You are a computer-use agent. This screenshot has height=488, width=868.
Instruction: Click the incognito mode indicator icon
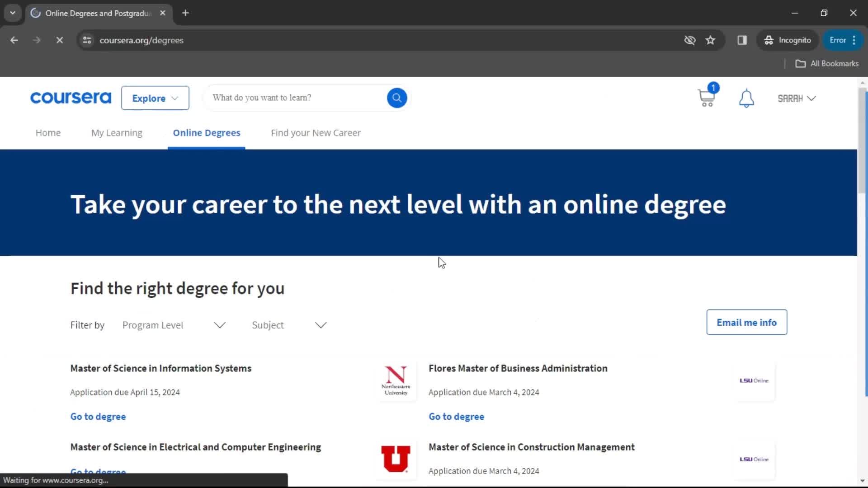point(769,40)
